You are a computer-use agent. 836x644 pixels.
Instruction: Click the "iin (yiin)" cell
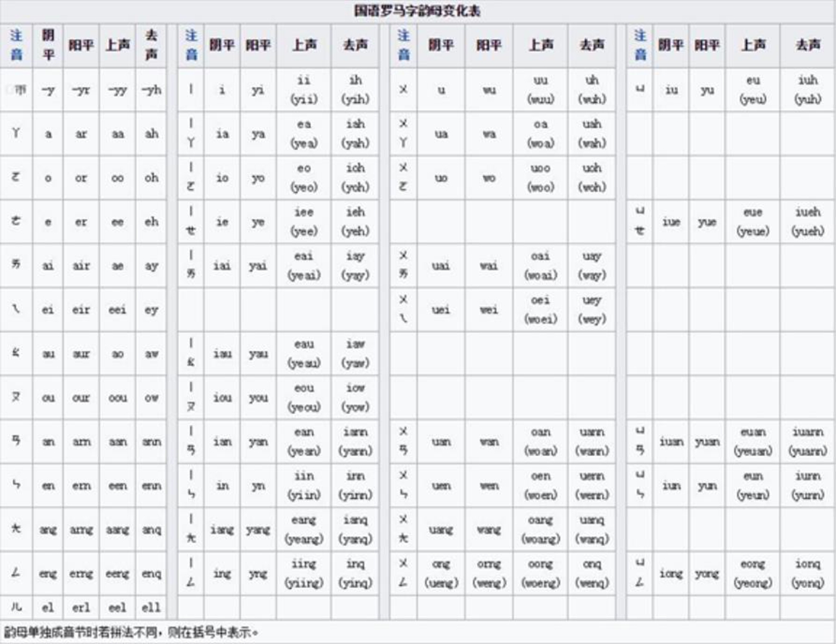pyautogui.click(x=304, y=486)
